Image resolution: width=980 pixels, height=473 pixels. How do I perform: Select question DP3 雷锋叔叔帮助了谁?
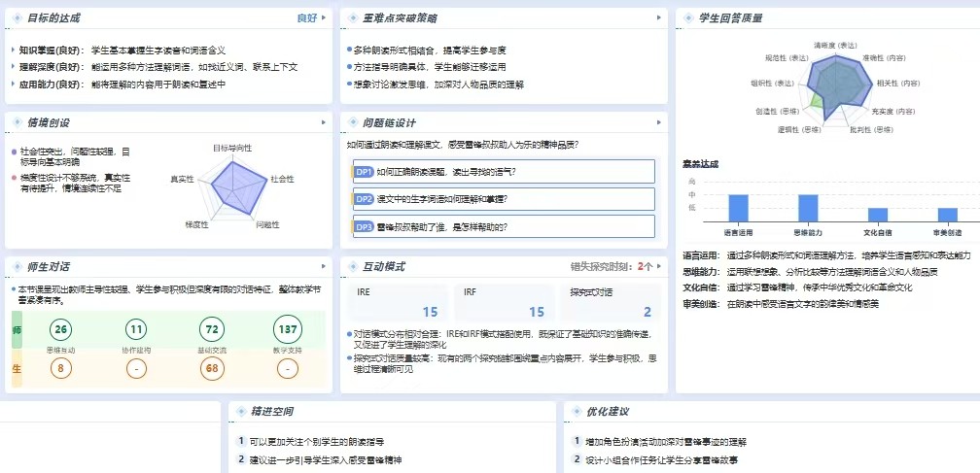pyautogui.click(x=504, y=226)
